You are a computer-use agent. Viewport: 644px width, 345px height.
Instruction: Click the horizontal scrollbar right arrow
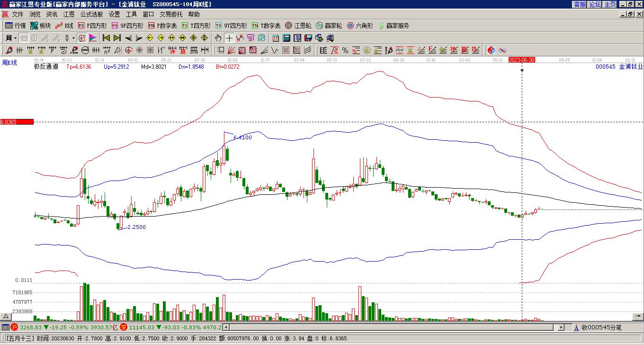click(x=561, y=327)
